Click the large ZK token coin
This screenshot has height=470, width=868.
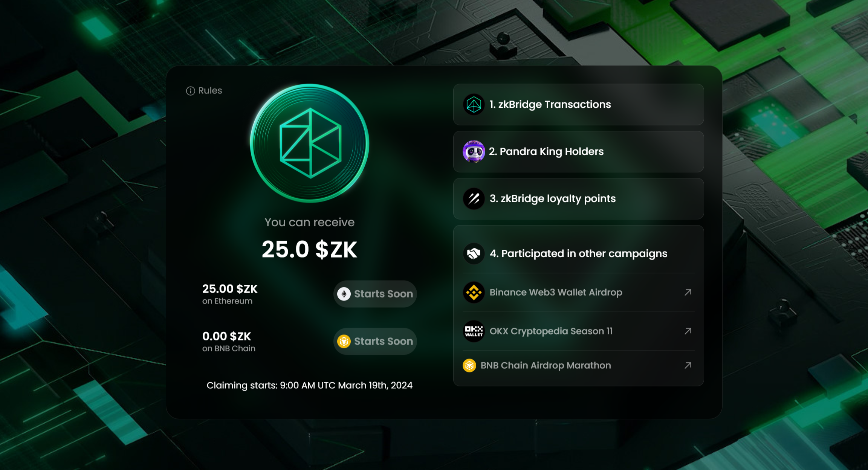point(309,143)
